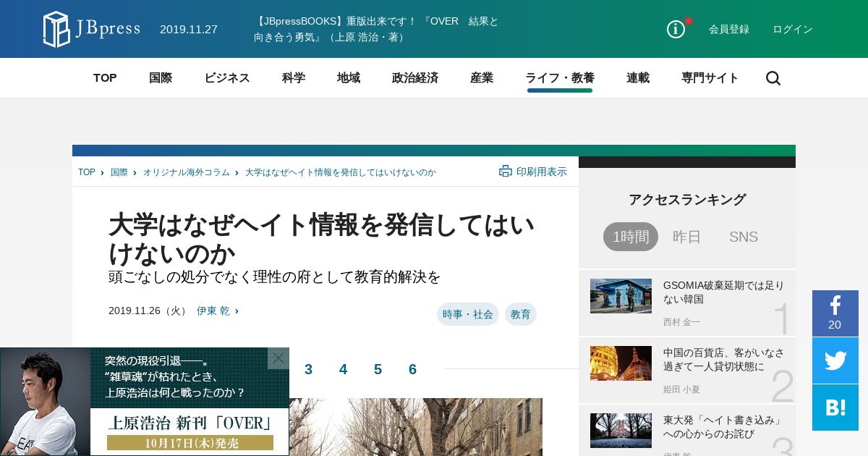The image size is (868, 456).
Task: Click ranking author name 西村 金一
Action: [x=681, y=322]
